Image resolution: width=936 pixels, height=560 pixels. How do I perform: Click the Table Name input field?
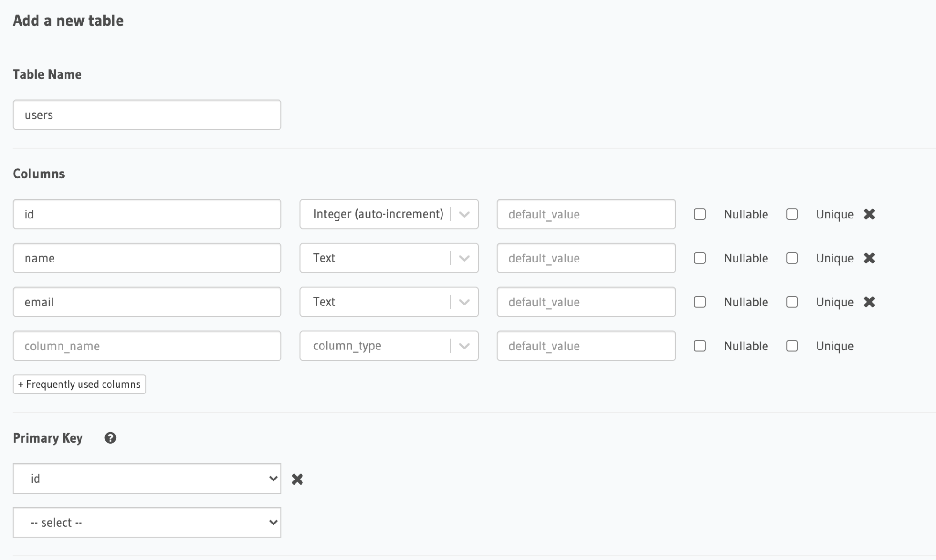pos(147,115)
